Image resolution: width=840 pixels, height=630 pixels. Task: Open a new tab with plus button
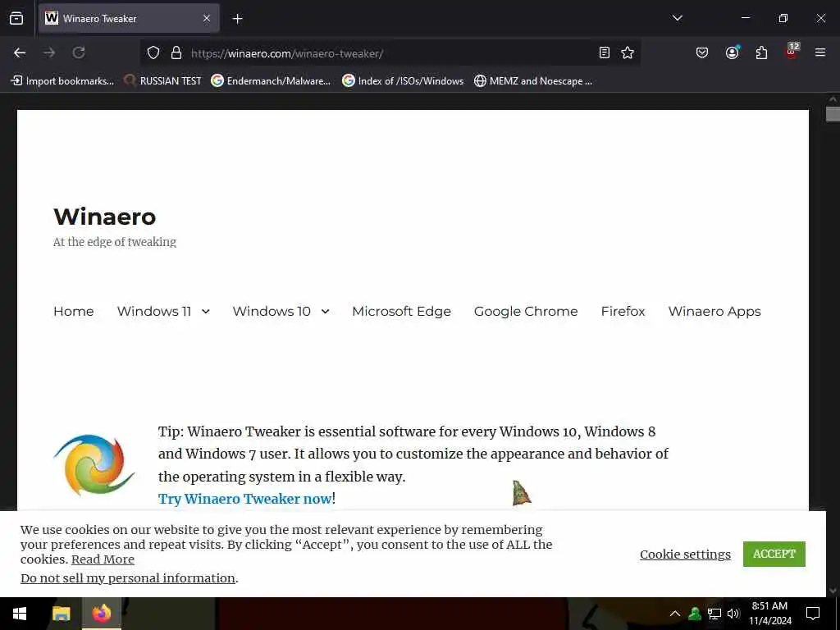237,19
